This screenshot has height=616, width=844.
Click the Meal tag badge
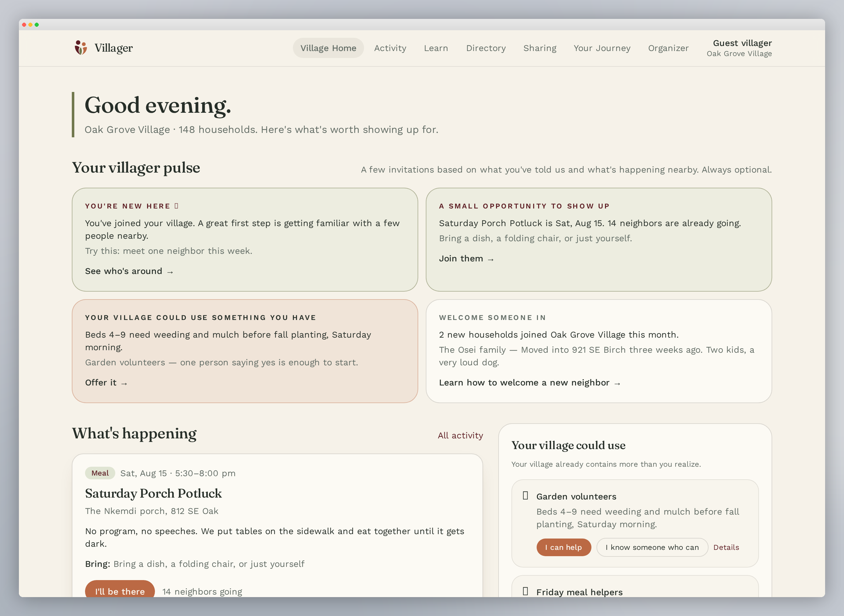click(x=100, y=473)
